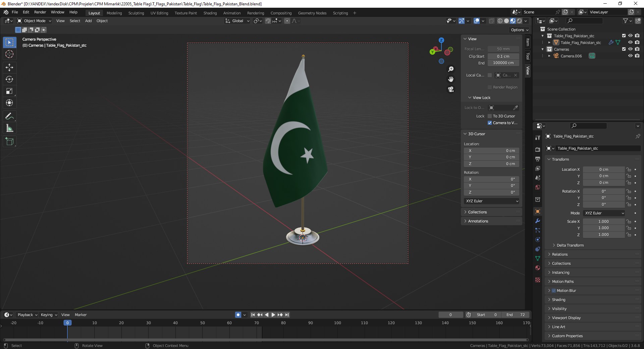Click the viewport pan hand icon
644x349 pixels.
(451, 79)
